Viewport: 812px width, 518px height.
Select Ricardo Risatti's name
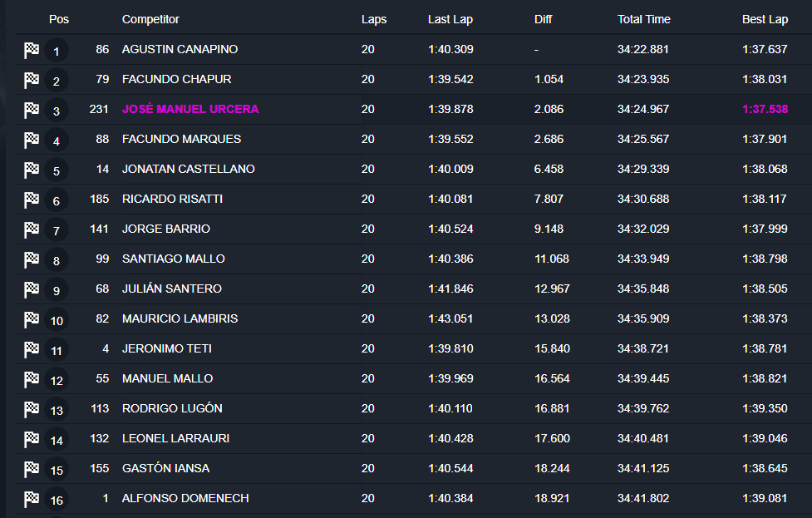172,199
